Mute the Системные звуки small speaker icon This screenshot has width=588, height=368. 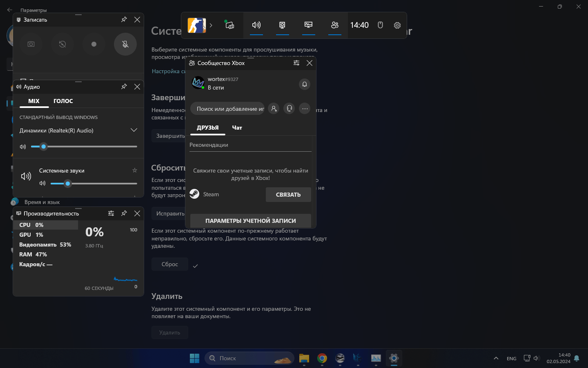(42, 183)
